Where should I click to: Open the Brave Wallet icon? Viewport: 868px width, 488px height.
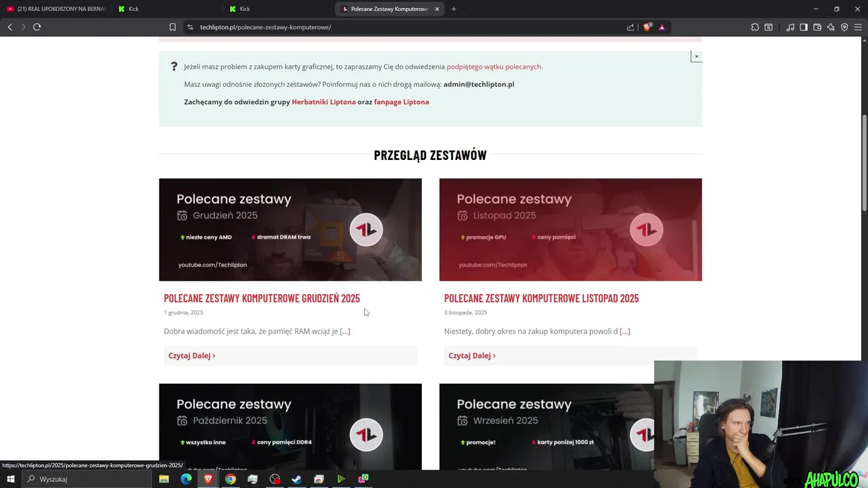pyautogui.click(x=817, y=27)
